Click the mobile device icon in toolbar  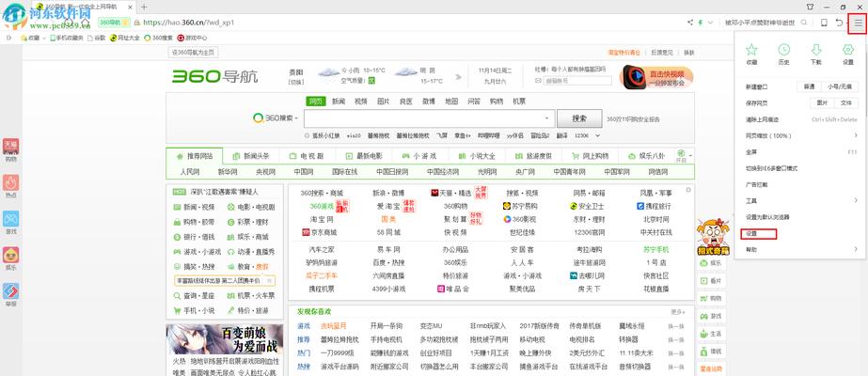824,23
